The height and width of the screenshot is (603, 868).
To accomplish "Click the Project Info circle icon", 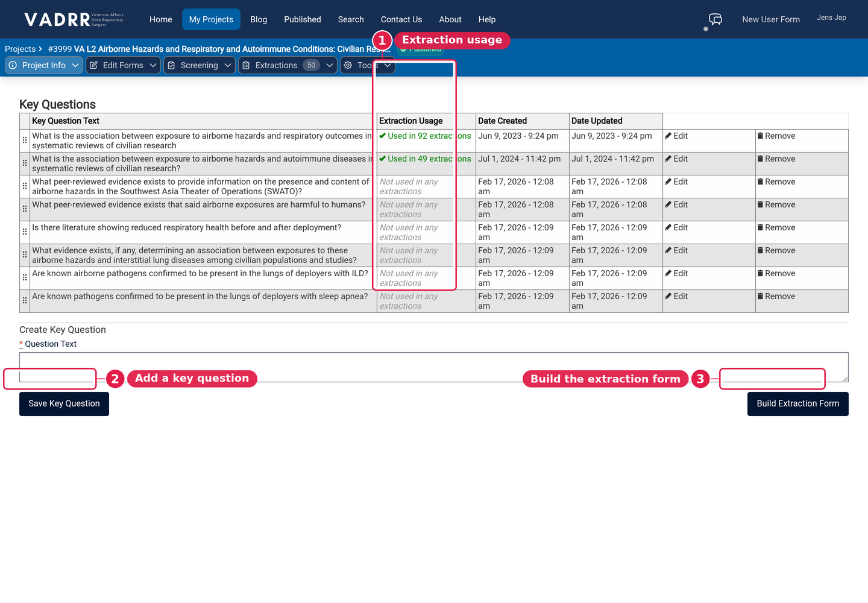I will [x=13, y=65].
